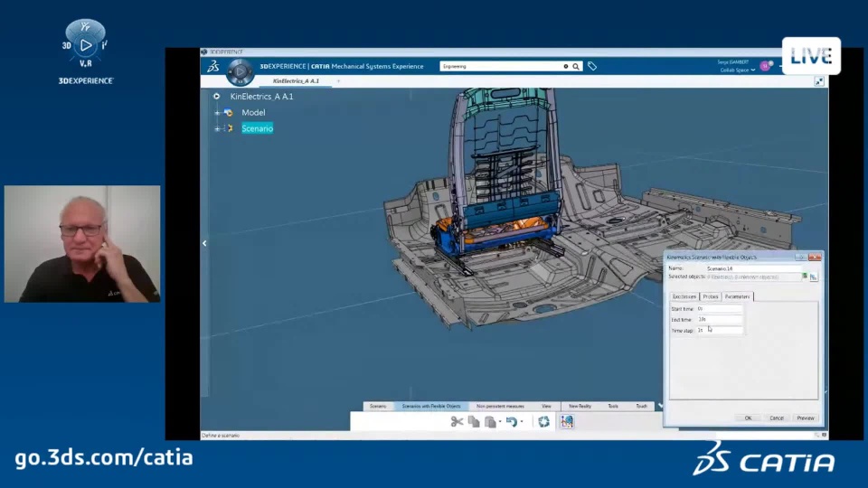
Task: Open the tag icon beside the search bar
Action: [591, 66]
